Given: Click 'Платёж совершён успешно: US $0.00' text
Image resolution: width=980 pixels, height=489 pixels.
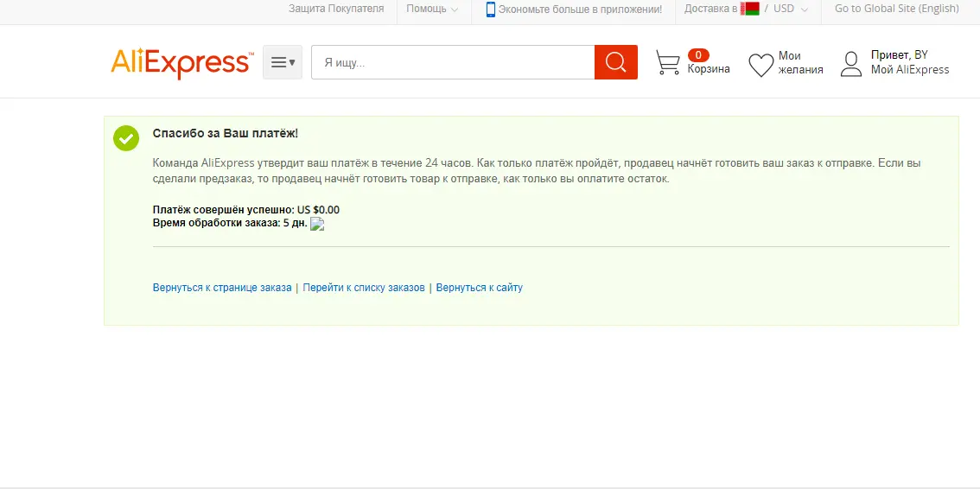Looking at the screenshot, I should 246,210.
